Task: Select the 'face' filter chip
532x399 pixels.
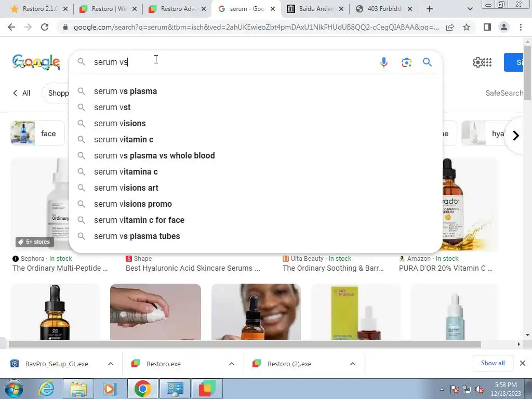Action: coord(37,134)
